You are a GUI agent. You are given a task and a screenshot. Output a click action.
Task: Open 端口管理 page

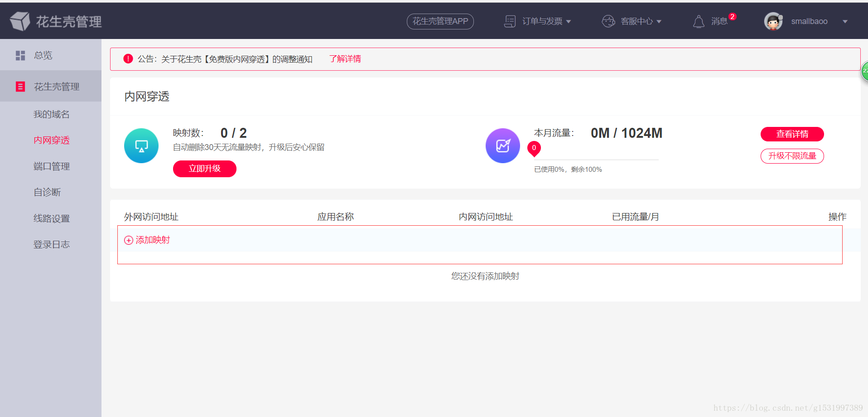(x=52, y=166)
